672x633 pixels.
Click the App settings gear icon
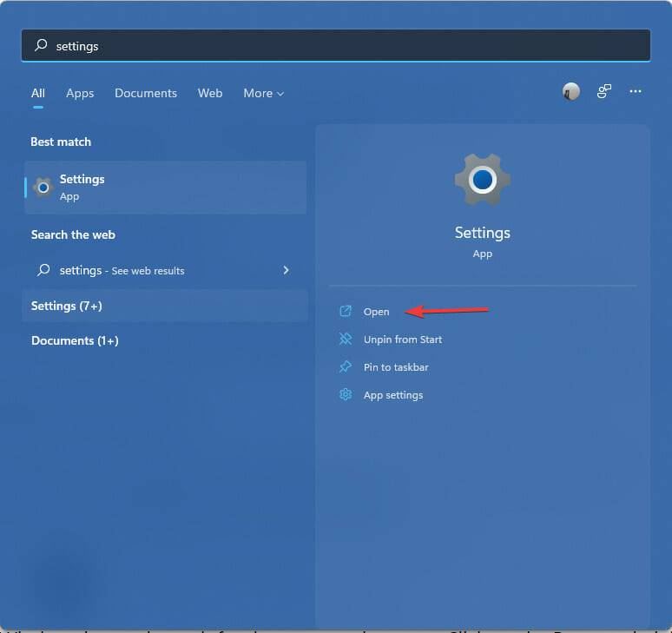346,394
